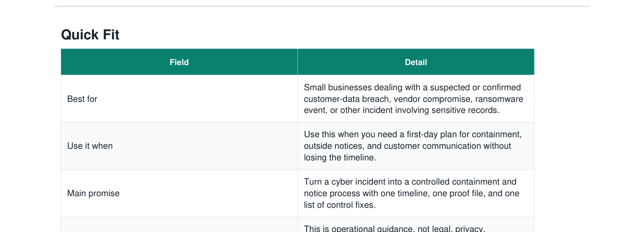The image size is (644, 232).
Task: Click the 'Use it when' cell
Action: [179, 146]
